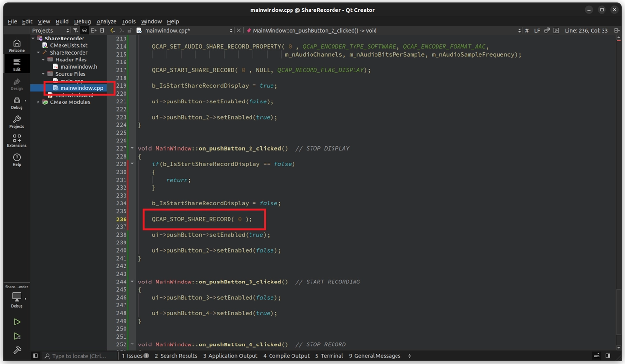Select CMakeLists.txt in the project tree

(x=69, y=45)
